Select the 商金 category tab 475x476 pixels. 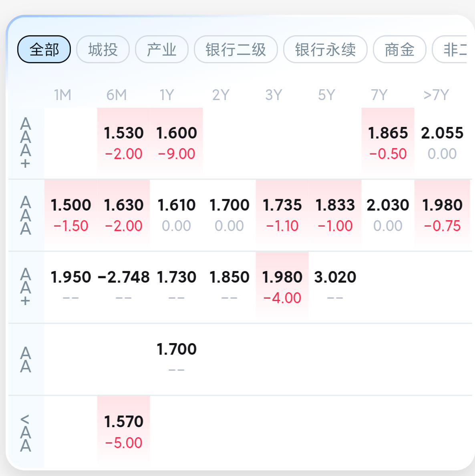point(399,50)
